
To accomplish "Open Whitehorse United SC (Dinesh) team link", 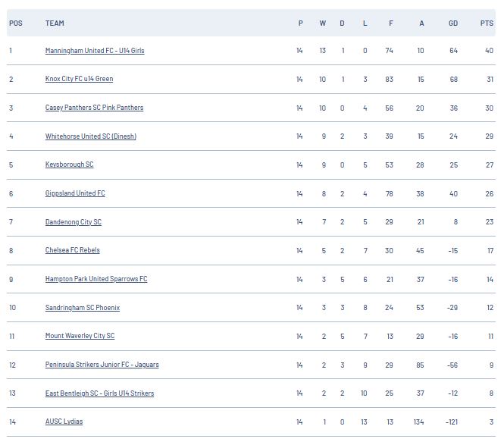I will [x=91, y=136].
